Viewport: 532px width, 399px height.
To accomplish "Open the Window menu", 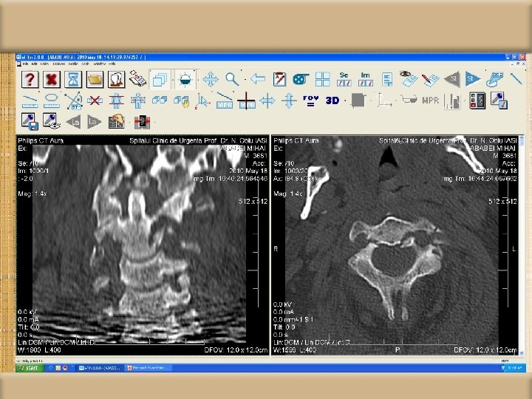I will pos(100,64).
